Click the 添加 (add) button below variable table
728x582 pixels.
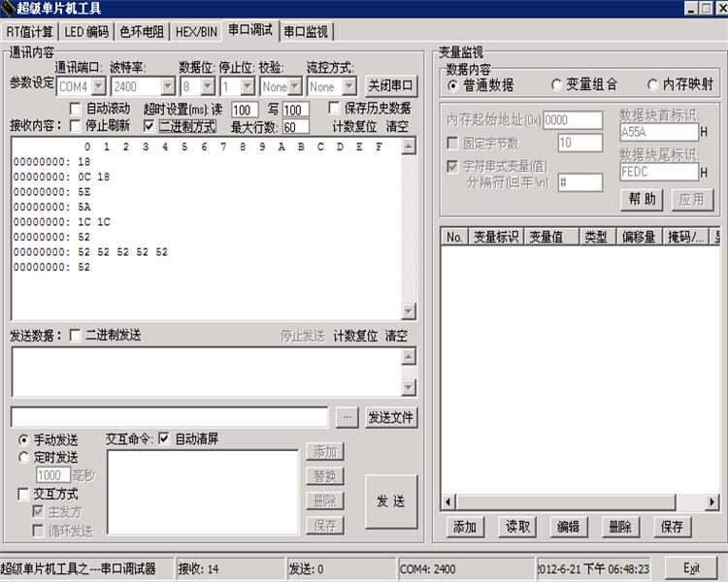(x=465, y=527)
